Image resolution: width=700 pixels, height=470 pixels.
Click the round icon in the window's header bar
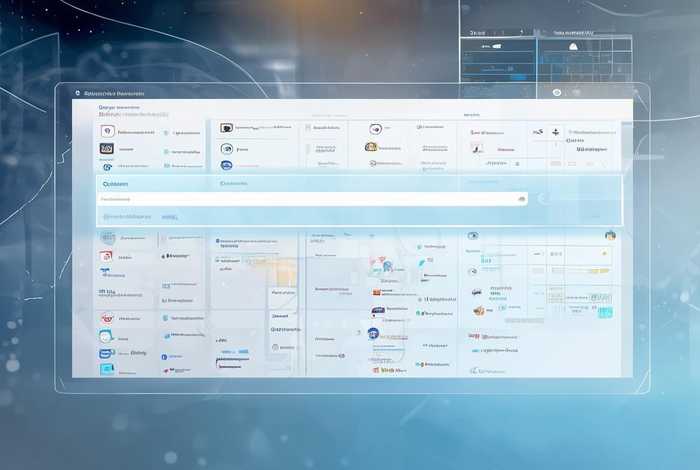[x=557, y=92]
